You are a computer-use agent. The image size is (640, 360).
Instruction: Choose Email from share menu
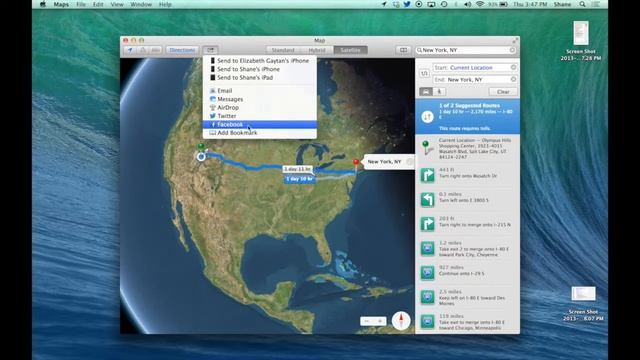click(x=260, y=91)
